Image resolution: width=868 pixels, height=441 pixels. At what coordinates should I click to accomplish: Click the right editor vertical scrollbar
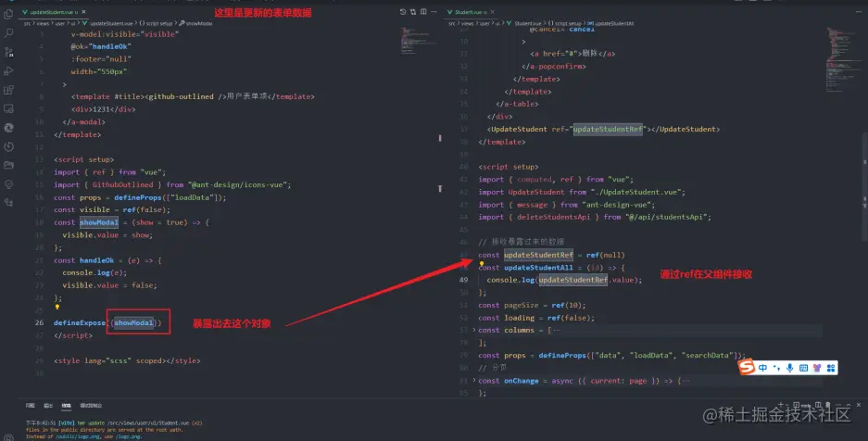click(x=864, y=186)
